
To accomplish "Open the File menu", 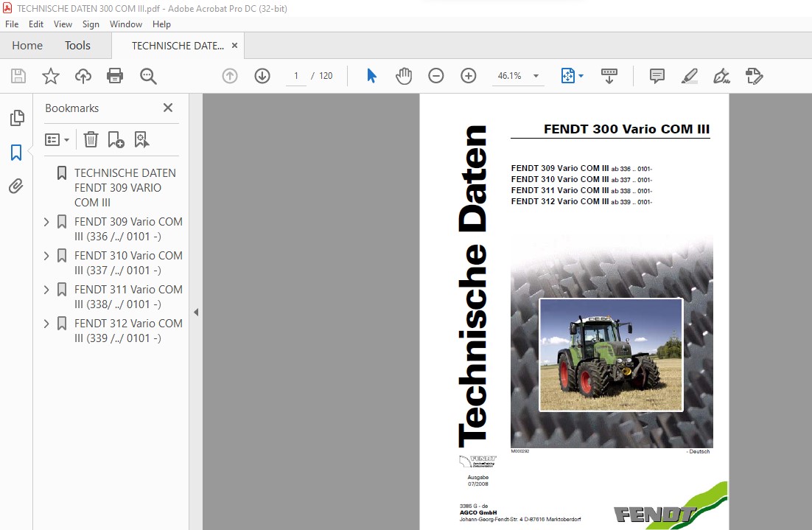I will point(11,24).
